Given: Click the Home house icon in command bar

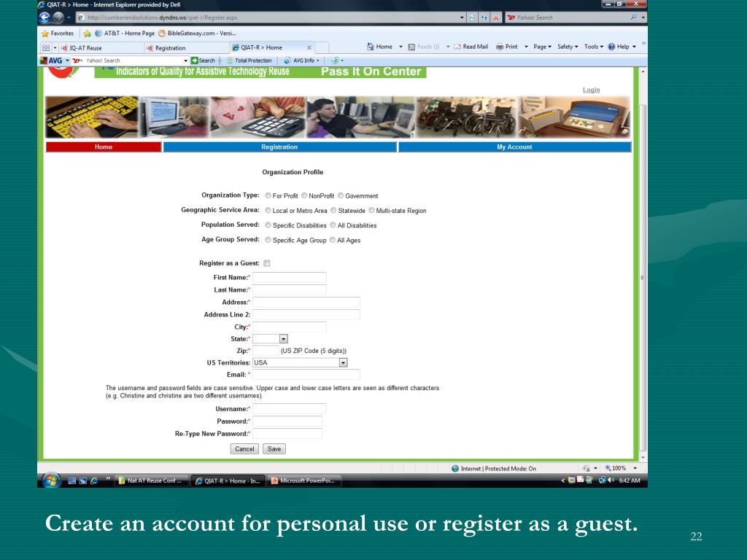Looking at the screenshot, I should (x=371, y=47).
